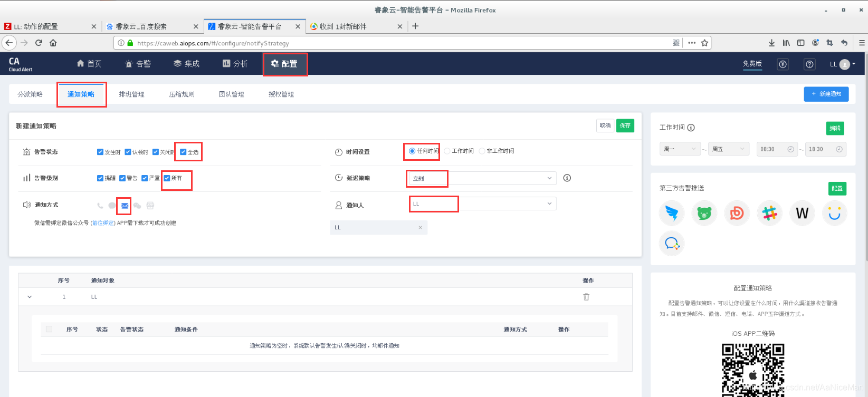
Task: Click Firefox reload page button
Action: click(x=39, y=43)
